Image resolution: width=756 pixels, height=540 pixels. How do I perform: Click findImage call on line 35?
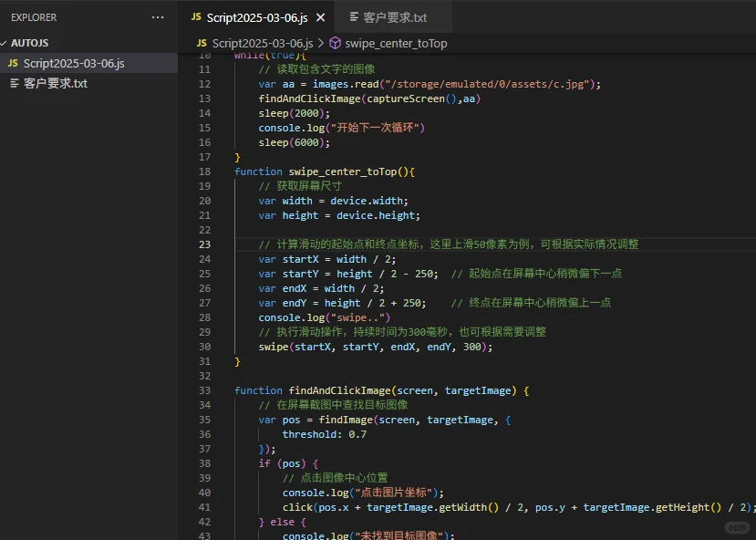click(346, 420)
